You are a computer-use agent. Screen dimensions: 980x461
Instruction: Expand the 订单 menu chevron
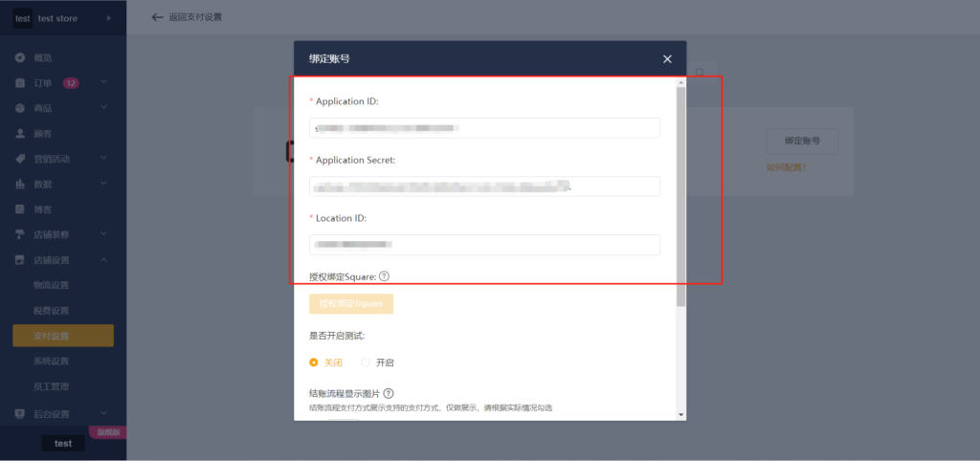pyautogui.click(x=103, y=83)
